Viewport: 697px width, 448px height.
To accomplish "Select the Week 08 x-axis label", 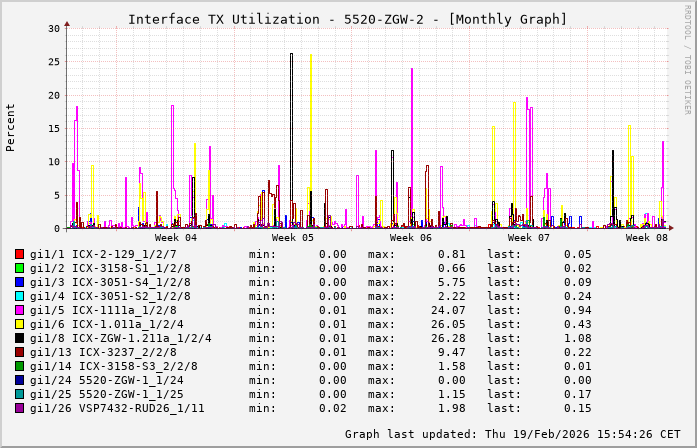I will [647, 238].
